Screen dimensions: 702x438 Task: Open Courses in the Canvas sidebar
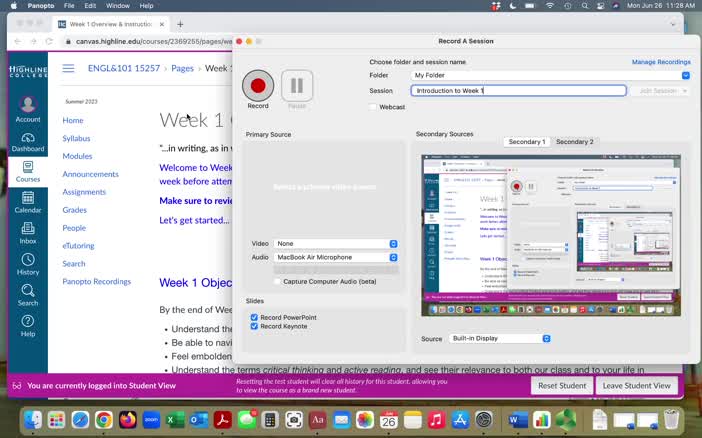click(x=28, y=172)
